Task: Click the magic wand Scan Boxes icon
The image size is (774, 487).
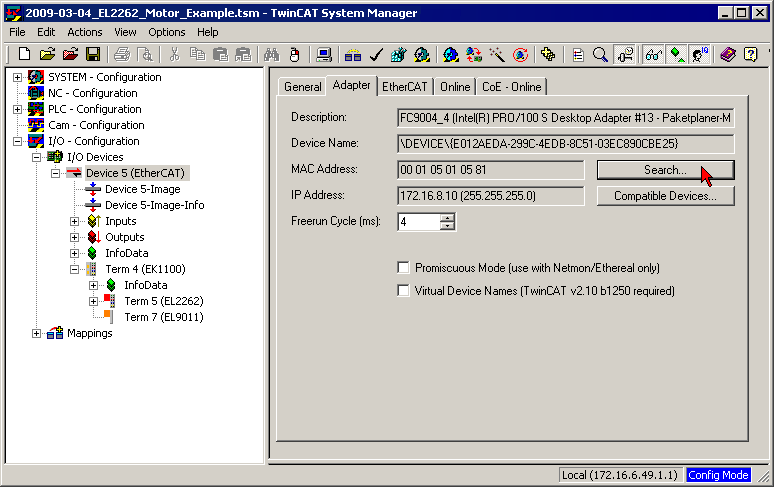Action: 497,54
